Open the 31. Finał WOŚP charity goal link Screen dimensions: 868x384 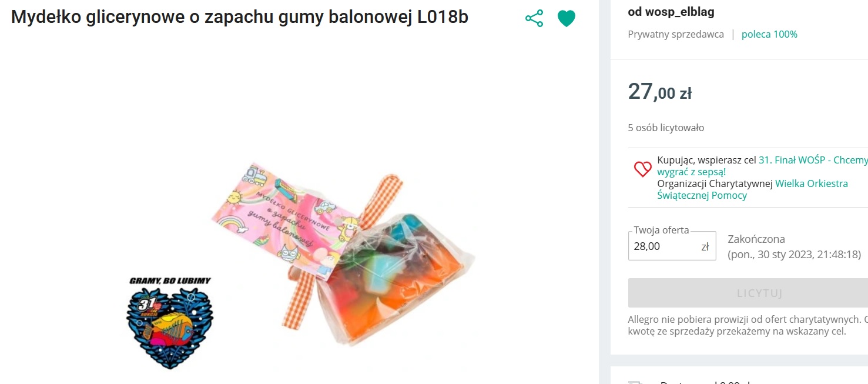point(762,166)
